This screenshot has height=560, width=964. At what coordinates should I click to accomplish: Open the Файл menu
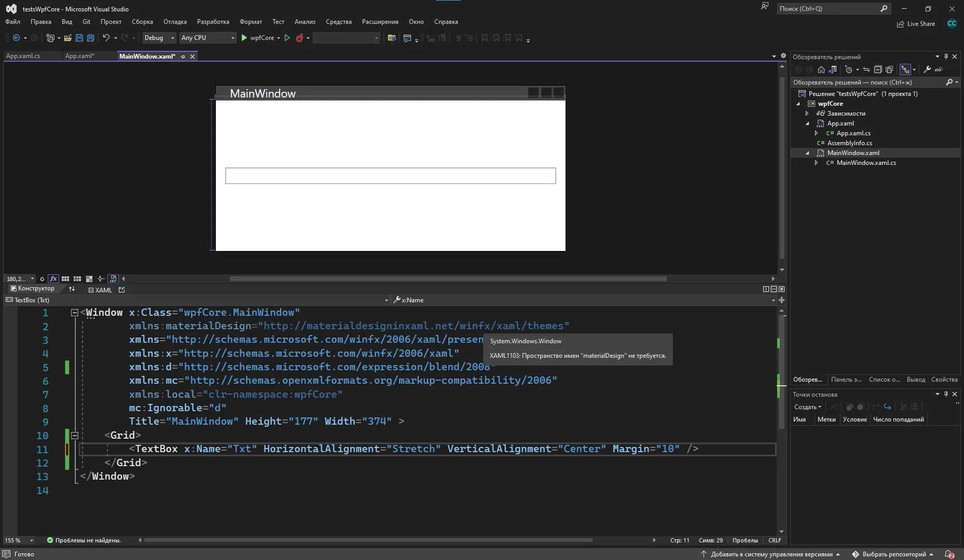[12, 22]
